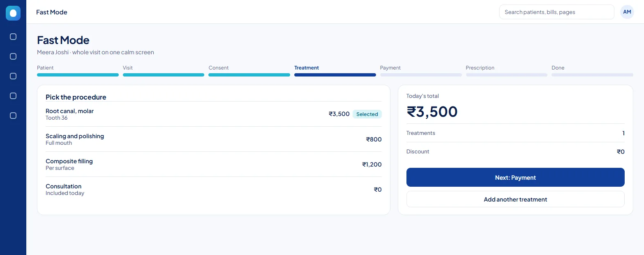This screenshot has height=255, width=644.
Task: Click Add another treatment button
Action: coord(515,199)
